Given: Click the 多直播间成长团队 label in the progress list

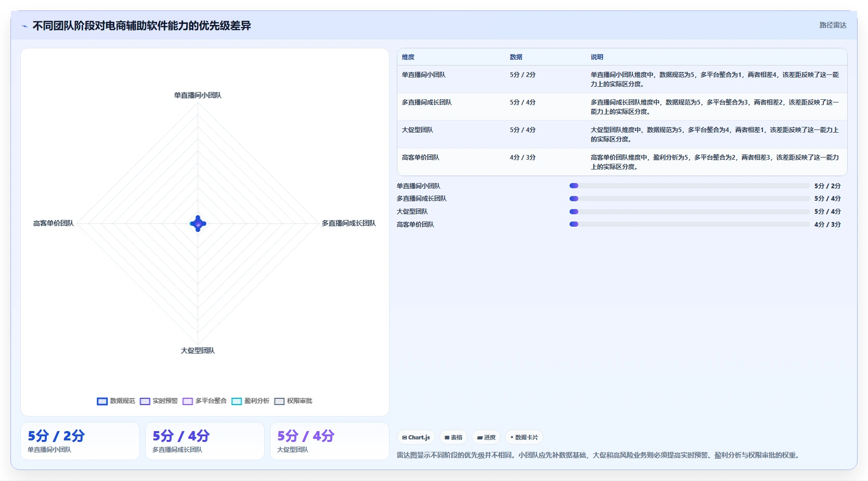Looking at the screenshot, I should click(421, 199).
